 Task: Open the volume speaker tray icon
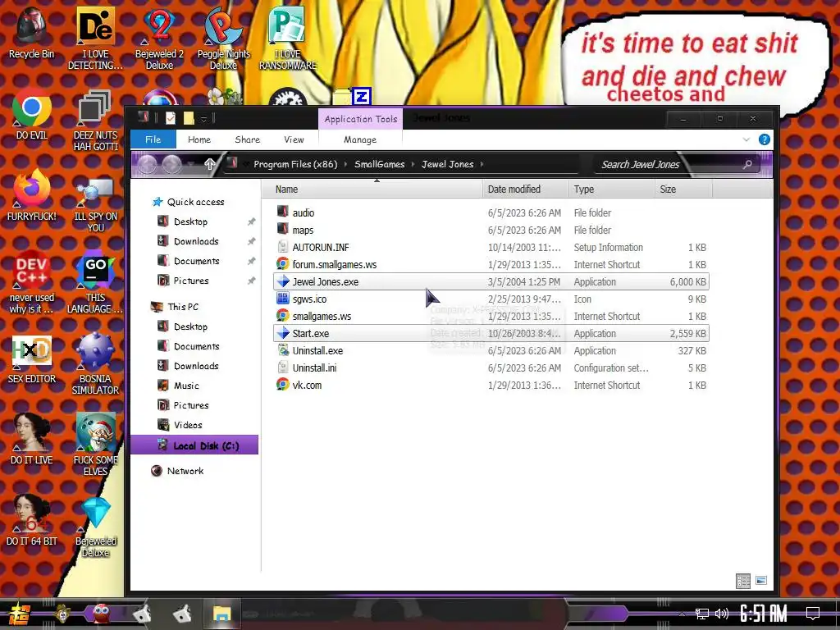point(722,614)
